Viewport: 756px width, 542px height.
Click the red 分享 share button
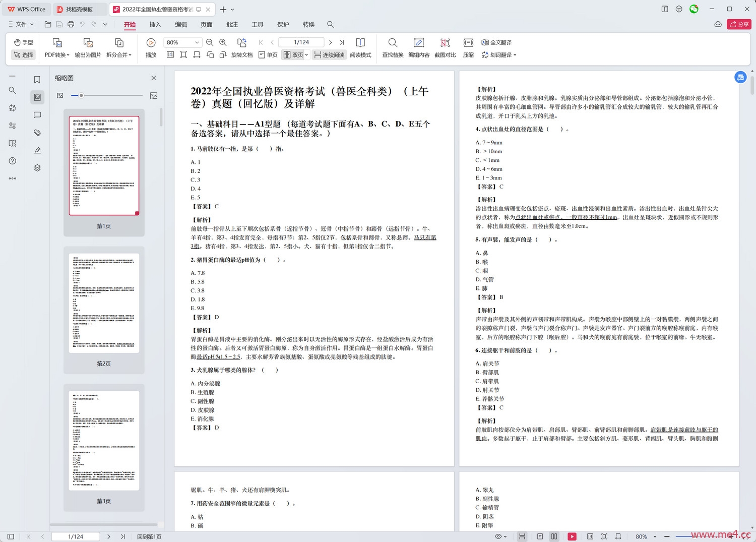pos(739,24)
